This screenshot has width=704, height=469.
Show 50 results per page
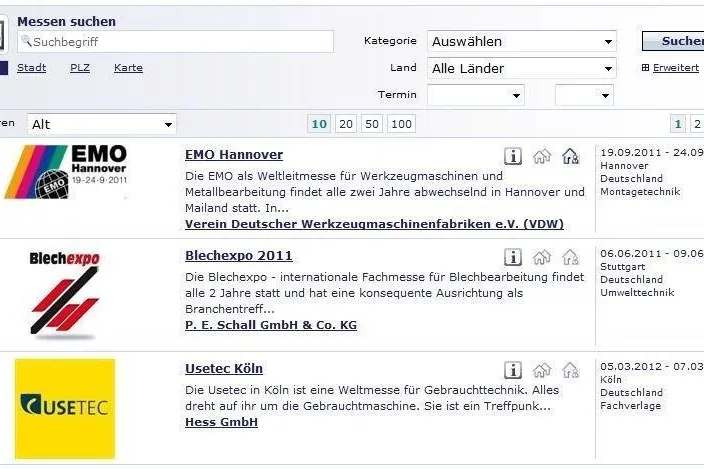(372, 124)
